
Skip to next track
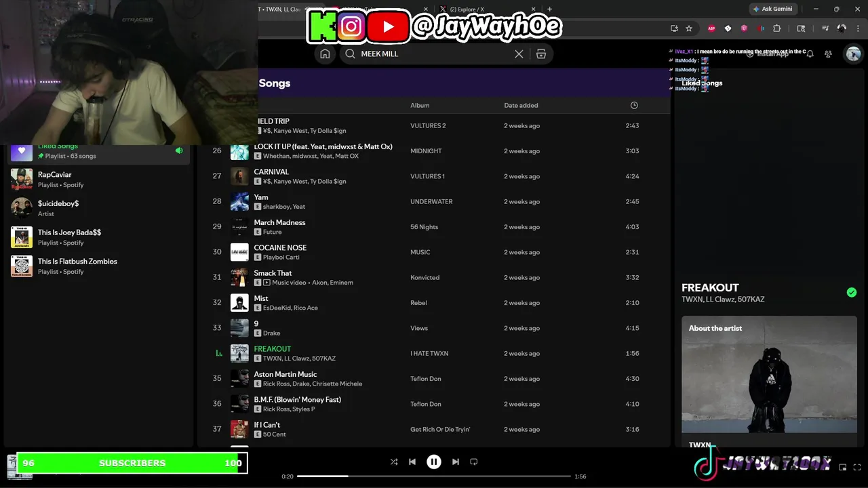tap(456, 462)
